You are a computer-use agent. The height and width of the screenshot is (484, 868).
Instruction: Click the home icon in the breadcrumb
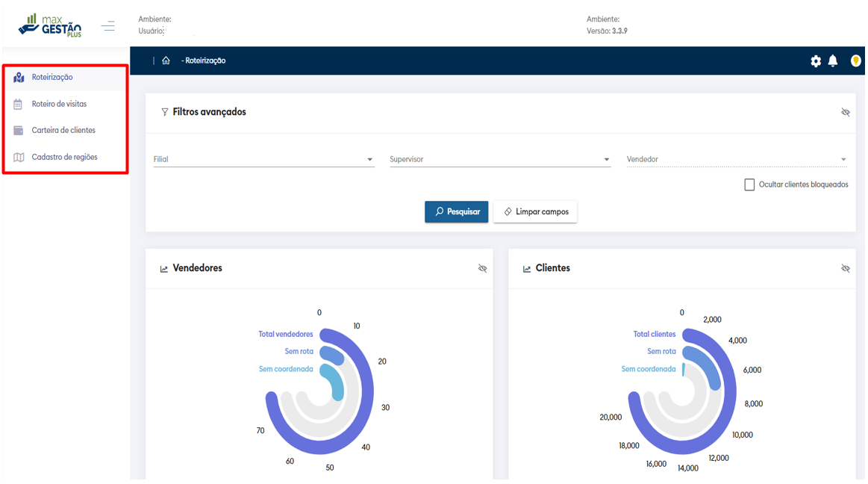click(x=166, y=60)
